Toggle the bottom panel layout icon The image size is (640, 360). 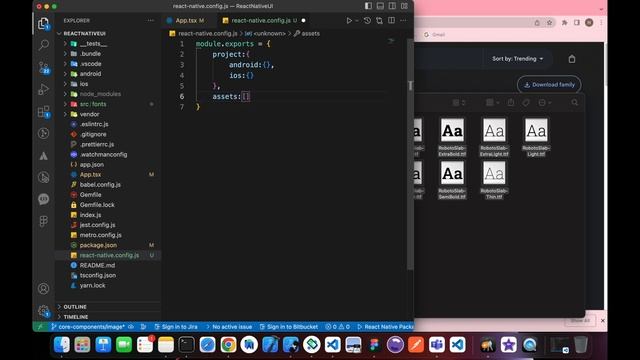tap(380, 6)
